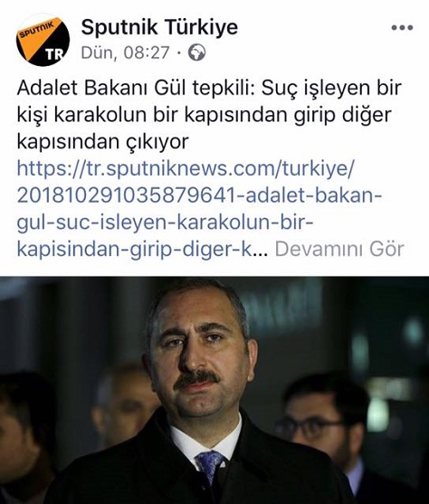Image resolution: width=429 pixels, height=504 pixels.
Task: Click the URL line starting 201810291035879641
Action: point(200,195)
